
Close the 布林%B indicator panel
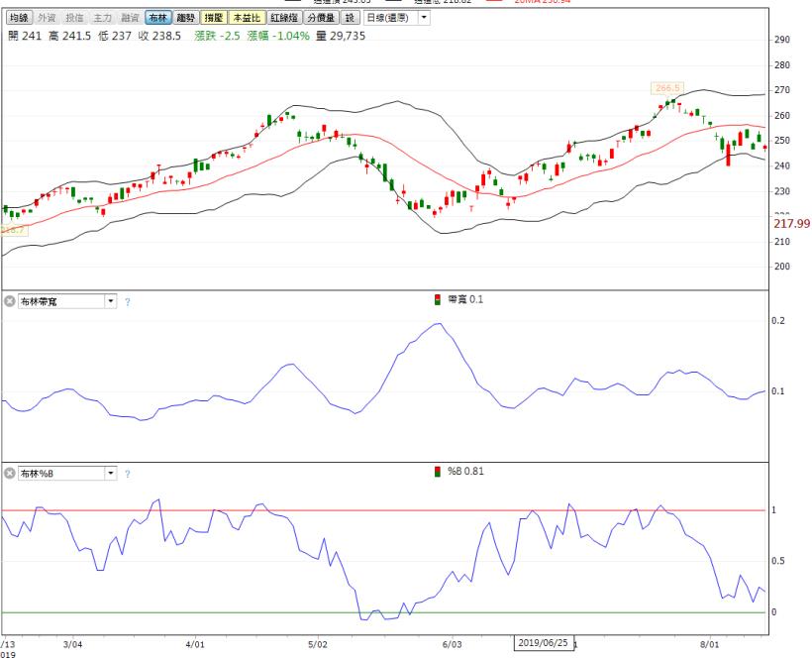click(x=9, y=473)
